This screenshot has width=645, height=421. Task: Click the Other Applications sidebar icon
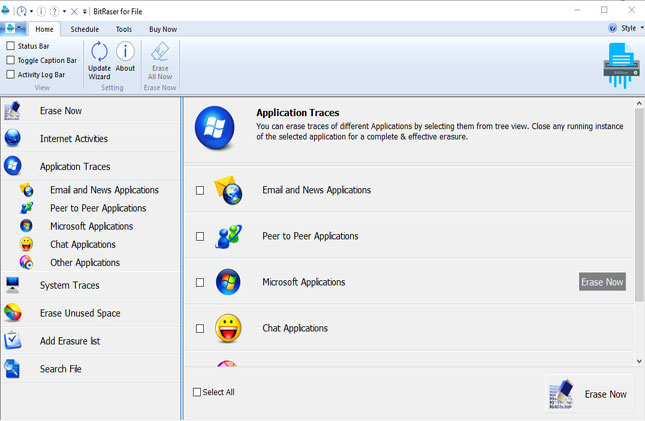[x=26, y=262]
